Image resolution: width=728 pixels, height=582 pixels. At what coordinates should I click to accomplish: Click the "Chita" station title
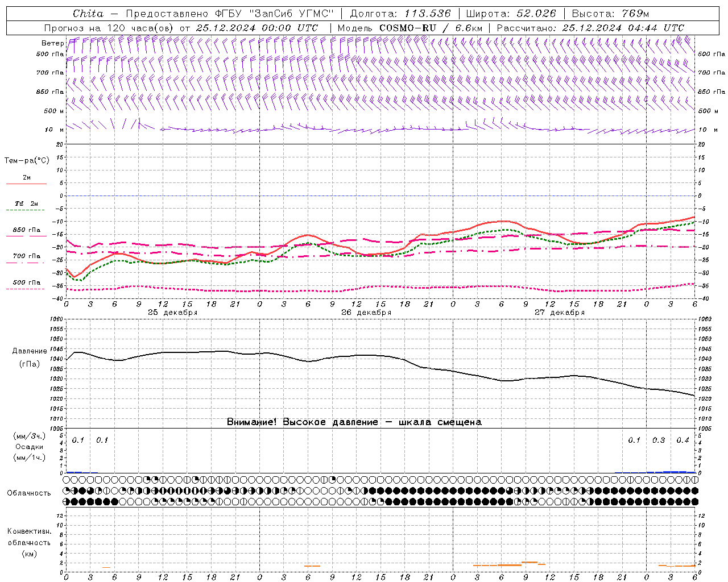coord(88,14)
